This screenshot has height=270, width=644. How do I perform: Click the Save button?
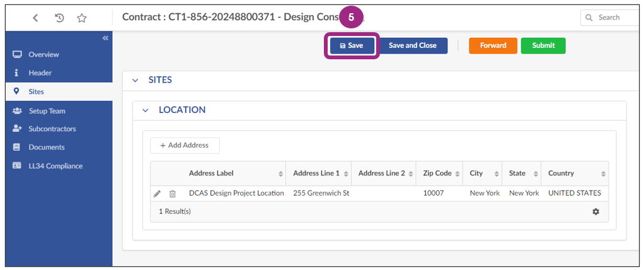(352, 45)
